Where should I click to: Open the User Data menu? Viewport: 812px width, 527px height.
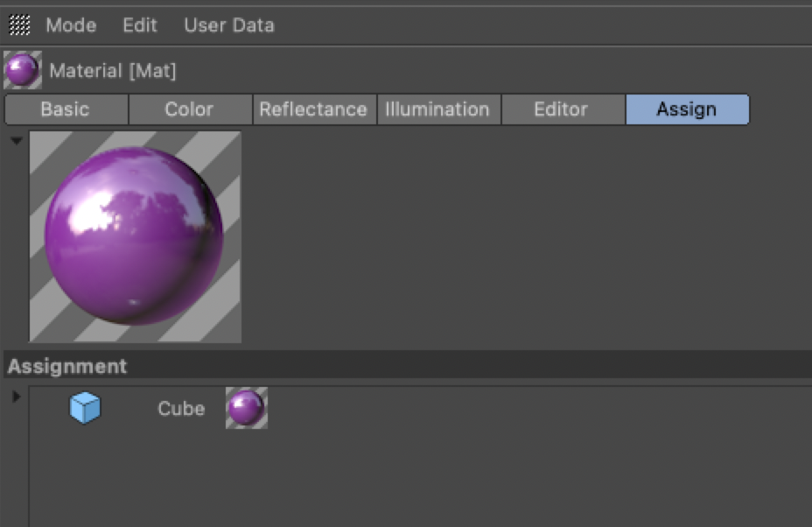point(229,25)
